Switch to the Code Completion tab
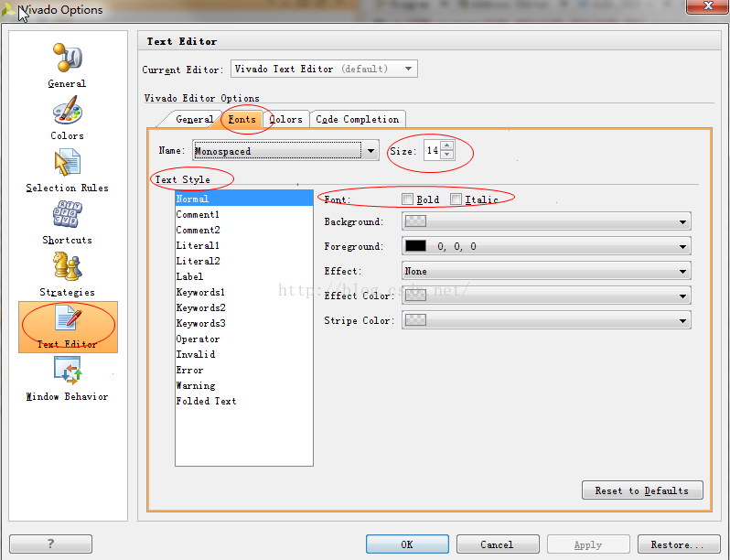 [x=358, y=119]
